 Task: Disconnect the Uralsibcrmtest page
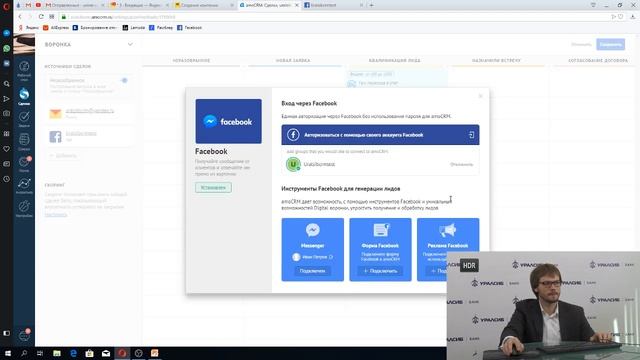[461, 164]
